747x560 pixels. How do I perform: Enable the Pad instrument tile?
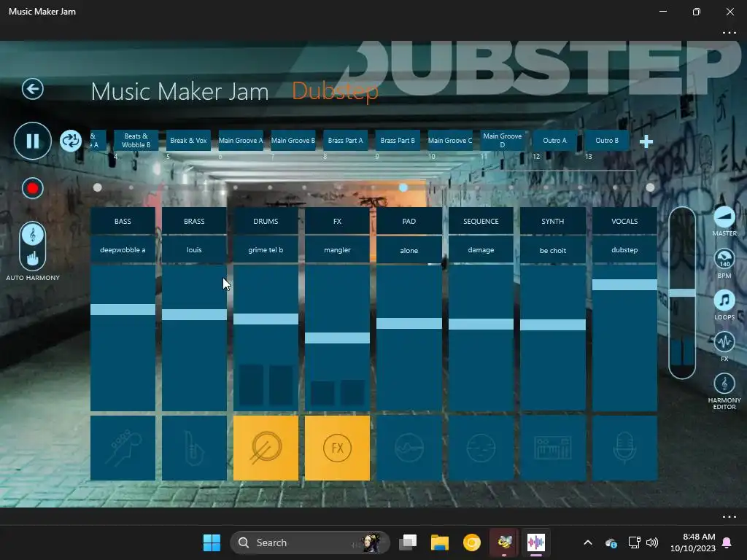tap(409, 448)
